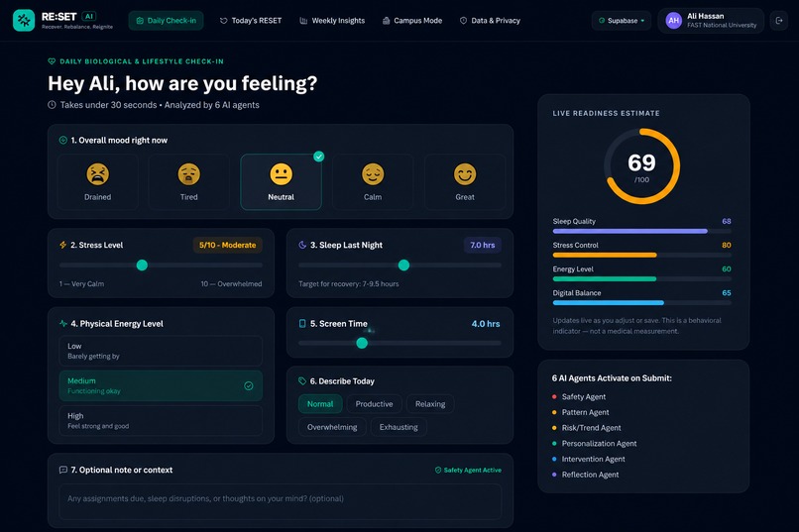Open the Daily Check-in tab
Viewport: 799px width, 532px height.
pyautogui.click(x=167, y=21)
